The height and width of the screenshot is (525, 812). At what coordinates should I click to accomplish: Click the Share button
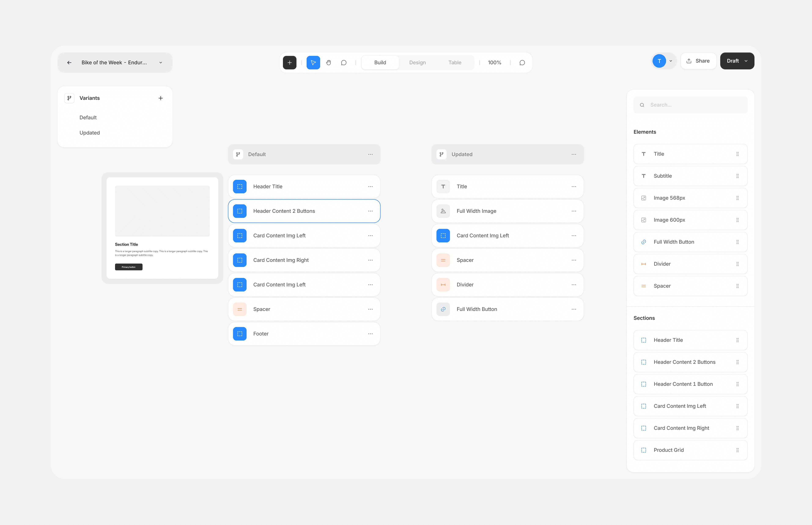click(698, 61)
